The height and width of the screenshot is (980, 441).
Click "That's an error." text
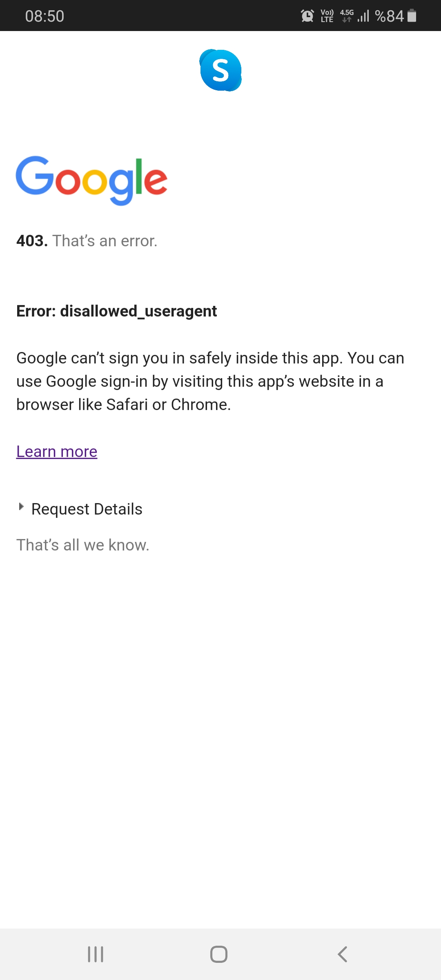pos(105,241)
